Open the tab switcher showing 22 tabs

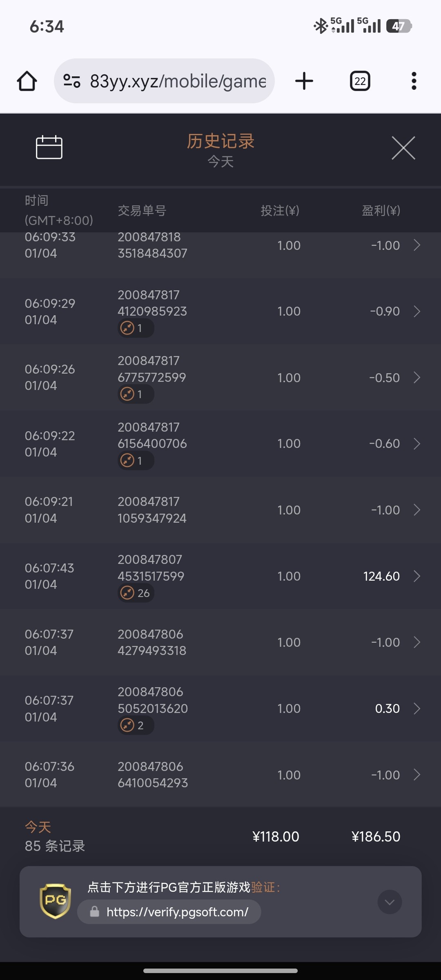pyautogui.click(x=360, y=81)
